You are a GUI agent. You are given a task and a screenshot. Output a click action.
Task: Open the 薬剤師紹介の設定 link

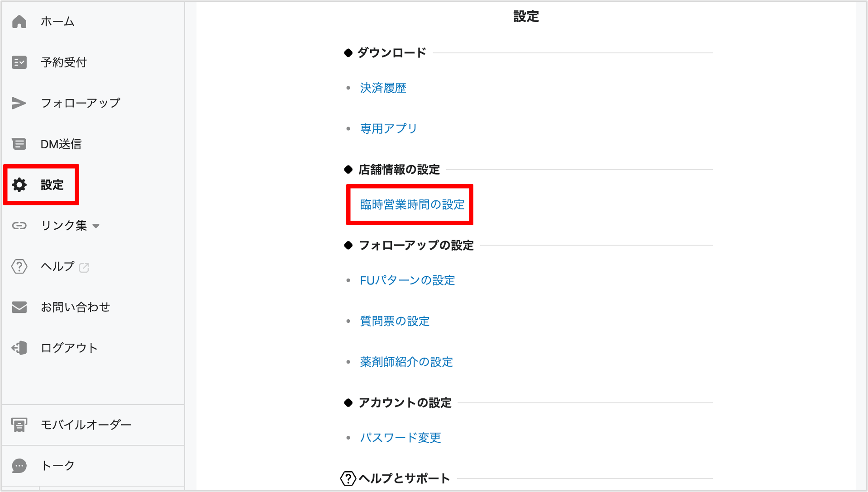click(406, 362)
